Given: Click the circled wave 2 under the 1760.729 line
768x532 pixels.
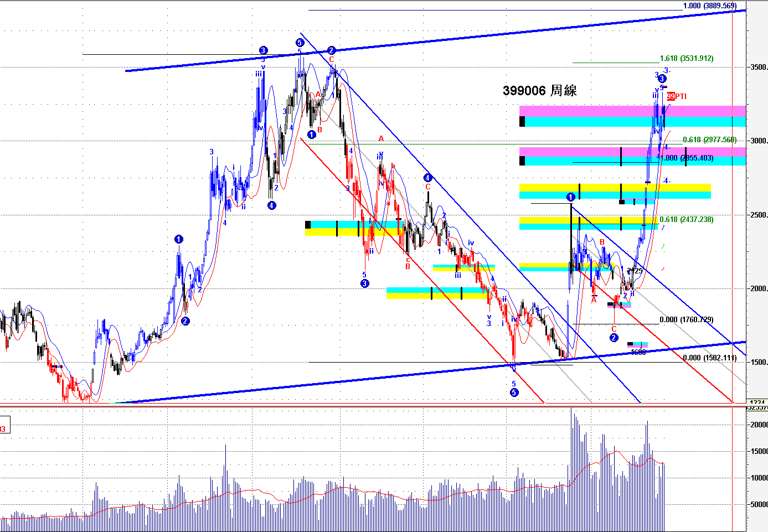Looking at the screenshot, I should pyautogui.click(x=614, y=338).
